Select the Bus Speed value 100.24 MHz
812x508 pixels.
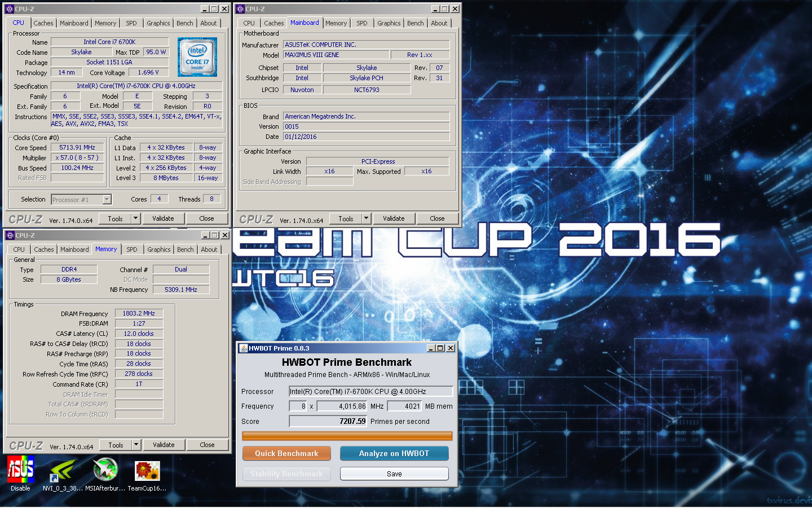77,168
